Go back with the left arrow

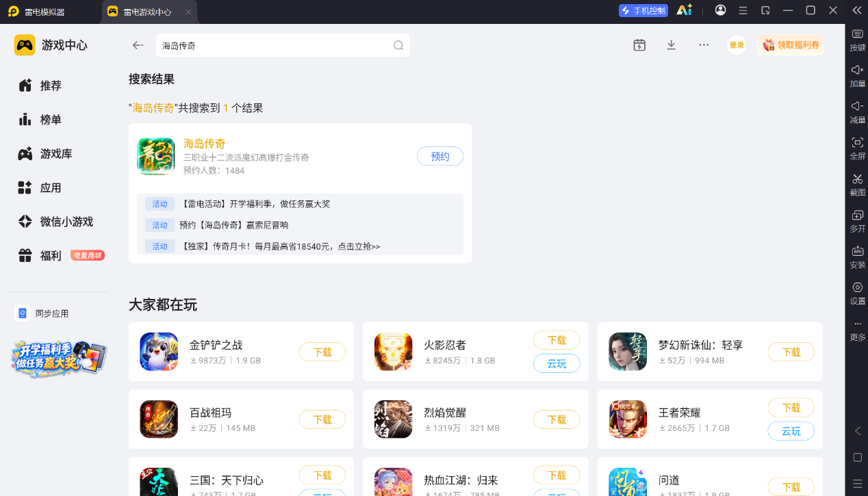click(x=138, y=45)
